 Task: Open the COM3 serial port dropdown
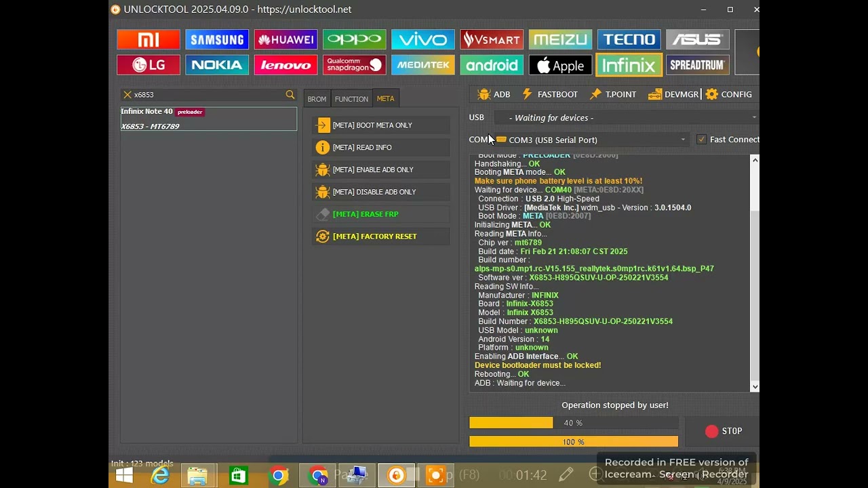591,140
